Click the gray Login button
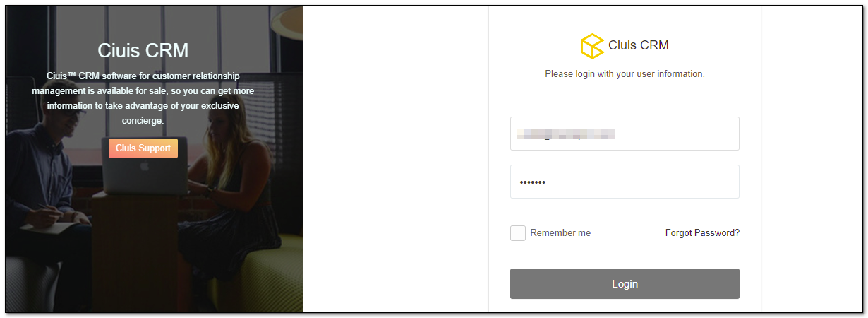This screenshot has height=318, width=868. (625, 284)
